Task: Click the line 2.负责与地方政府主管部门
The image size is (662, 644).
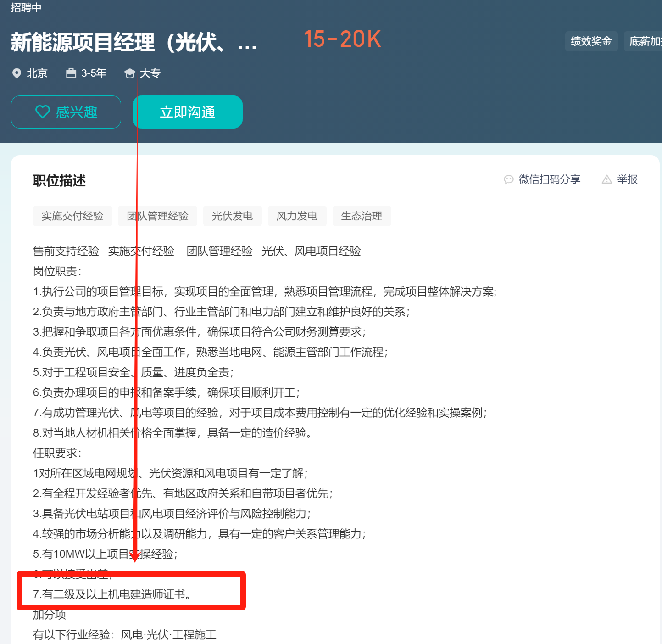Action: (221, 312)
